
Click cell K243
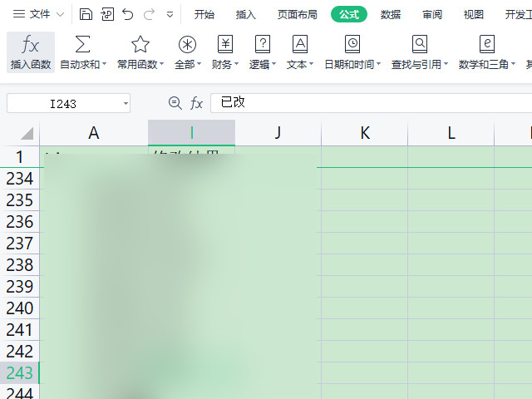364,373
